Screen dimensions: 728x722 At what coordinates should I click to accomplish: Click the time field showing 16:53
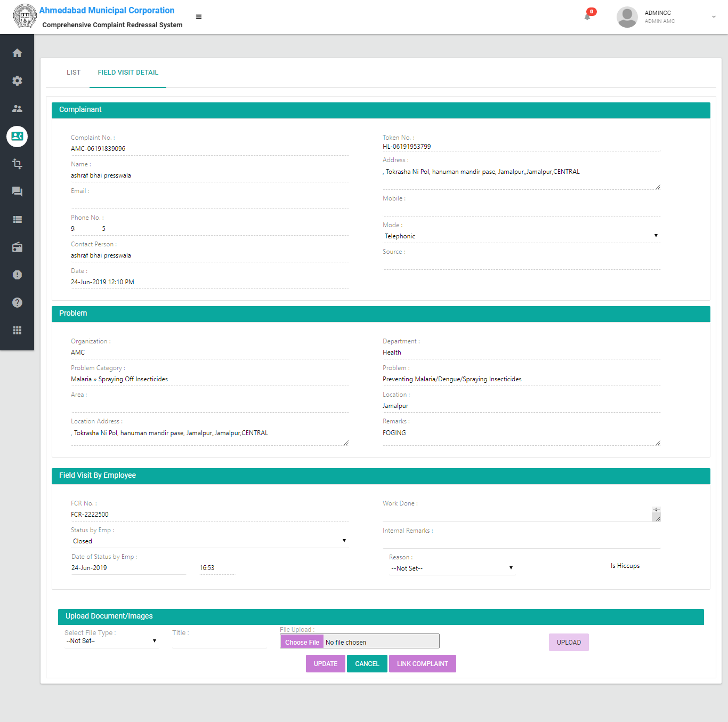(x=217, y=568)
